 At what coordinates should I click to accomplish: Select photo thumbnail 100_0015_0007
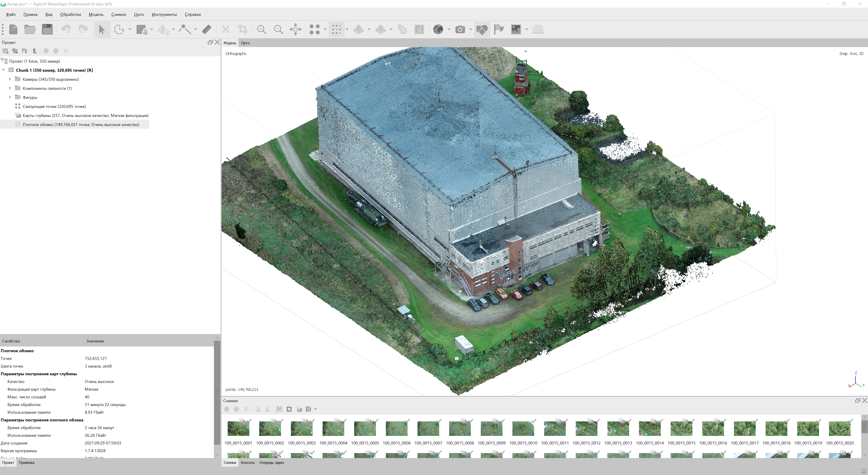pos(428,429)
